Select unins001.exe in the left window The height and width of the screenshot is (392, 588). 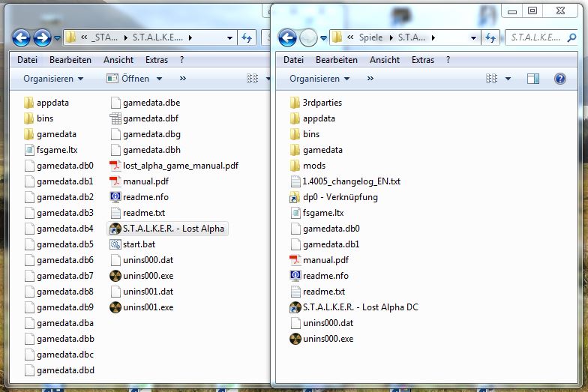click(141, 307)
